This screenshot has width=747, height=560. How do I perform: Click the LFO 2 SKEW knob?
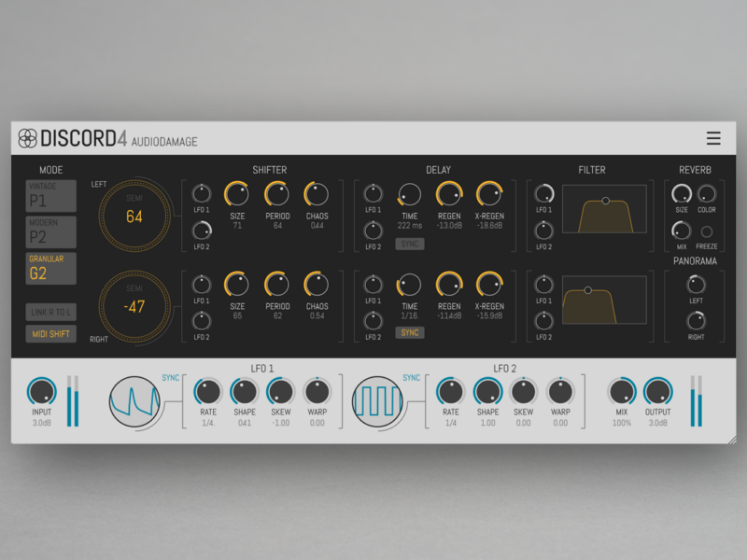[x=524, y=391]
